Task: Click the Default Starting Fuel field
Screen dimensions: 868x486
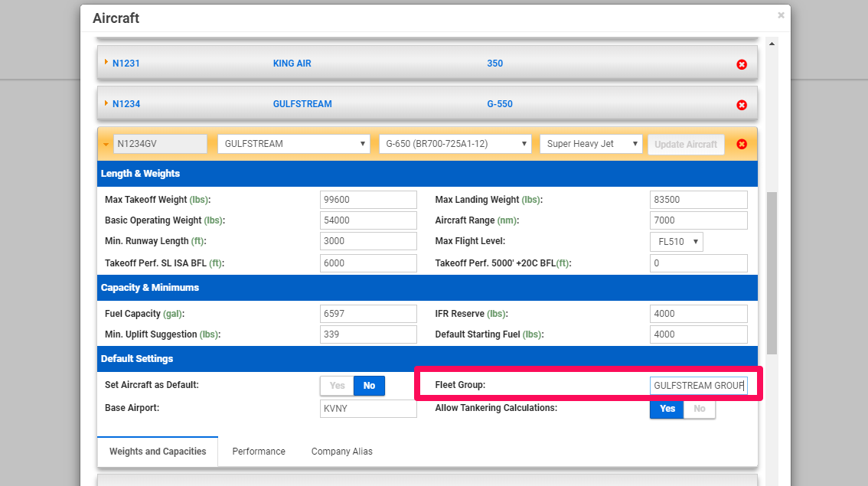Action: [x=699, y=334]
